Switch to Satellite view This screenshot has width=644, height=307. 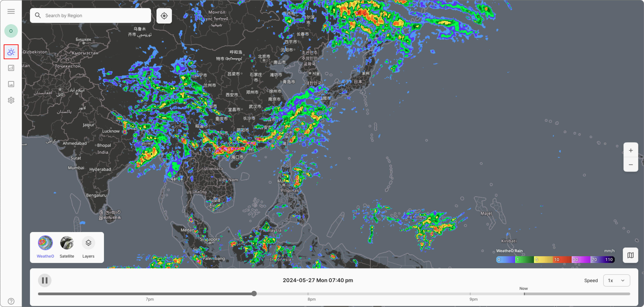click(67, 243)
